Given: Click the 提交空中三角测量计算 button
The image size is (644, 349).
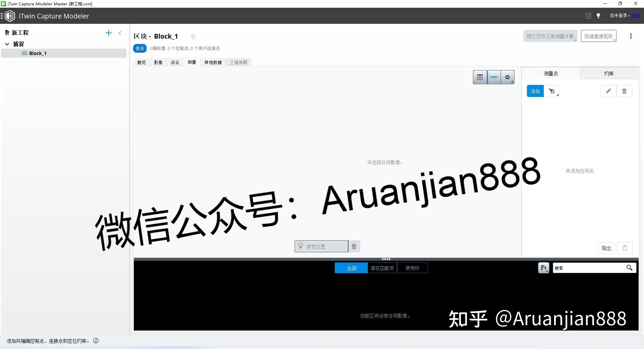Looking at the screenshot, I should pyautogui.click(x=550, y=36).
